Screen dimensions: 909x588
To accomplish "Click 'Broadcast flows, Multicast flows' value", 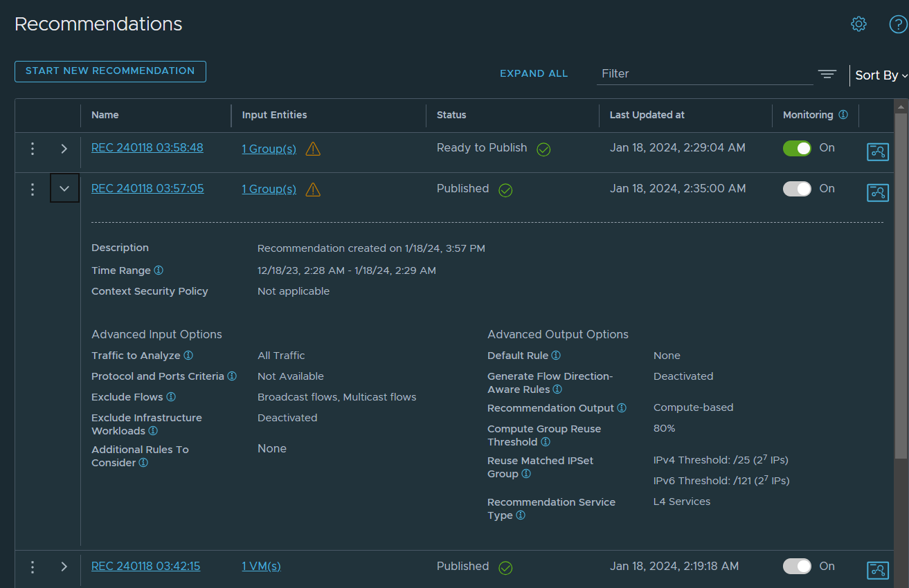I will click(x=337, y=397).
